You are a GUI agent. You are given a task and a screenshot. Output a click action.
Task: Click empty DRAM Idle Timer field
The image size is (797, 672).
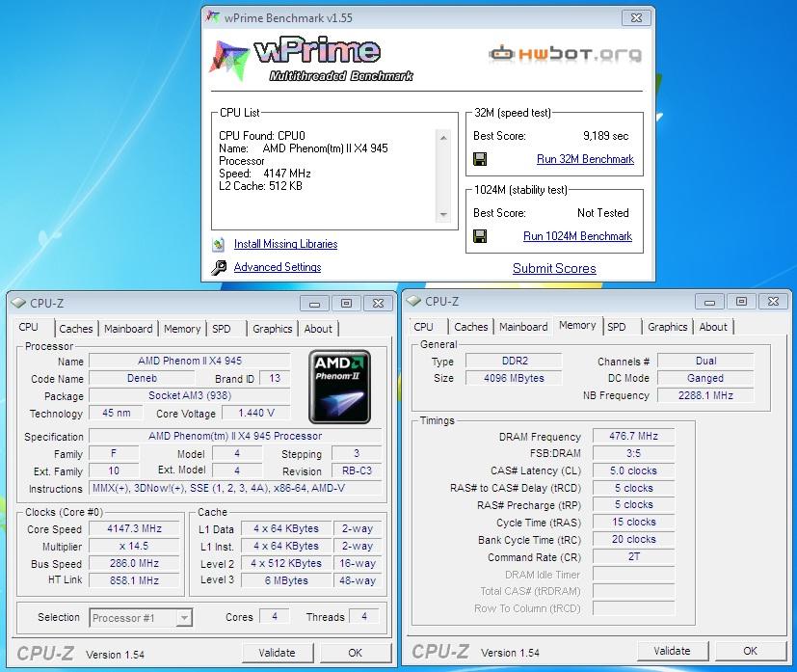pos(633,575)
